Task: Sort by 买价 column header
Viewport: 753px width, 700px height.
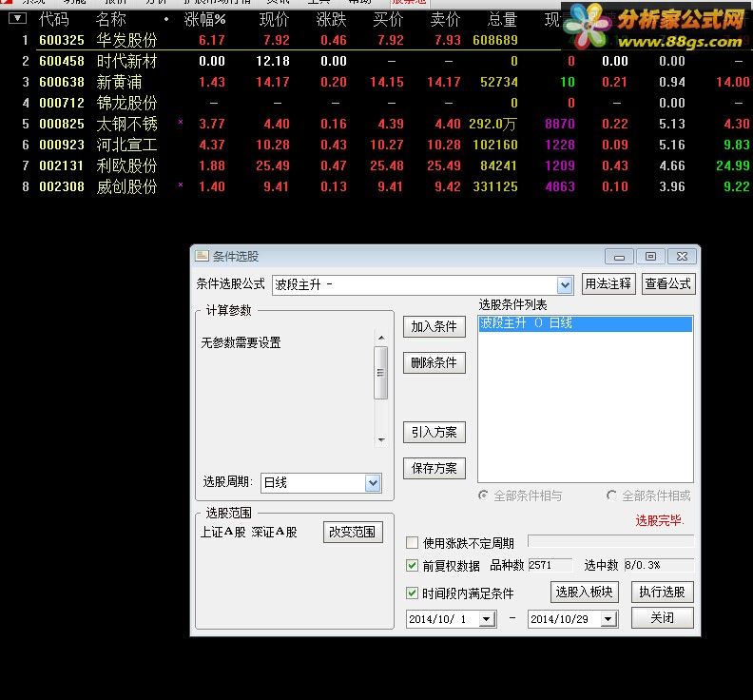Action: tap(389, 19)
